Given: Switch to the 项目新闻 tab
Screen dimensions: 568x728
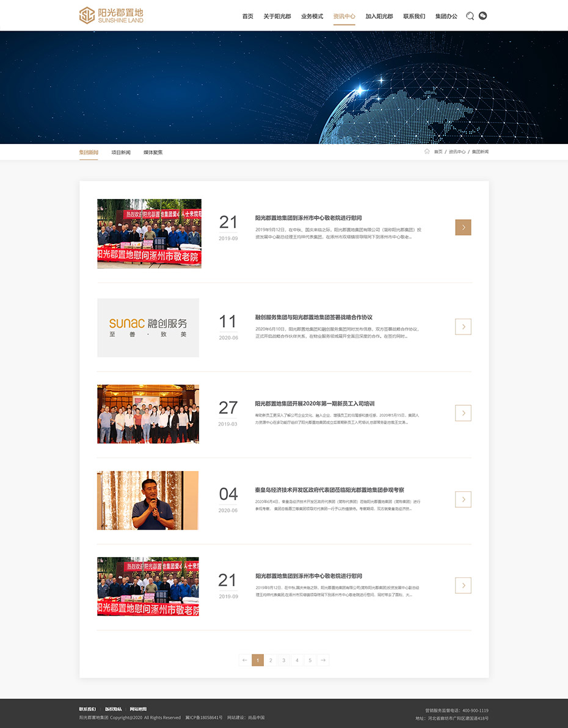Looking at the screenshot, I should [x=121, y=152].
